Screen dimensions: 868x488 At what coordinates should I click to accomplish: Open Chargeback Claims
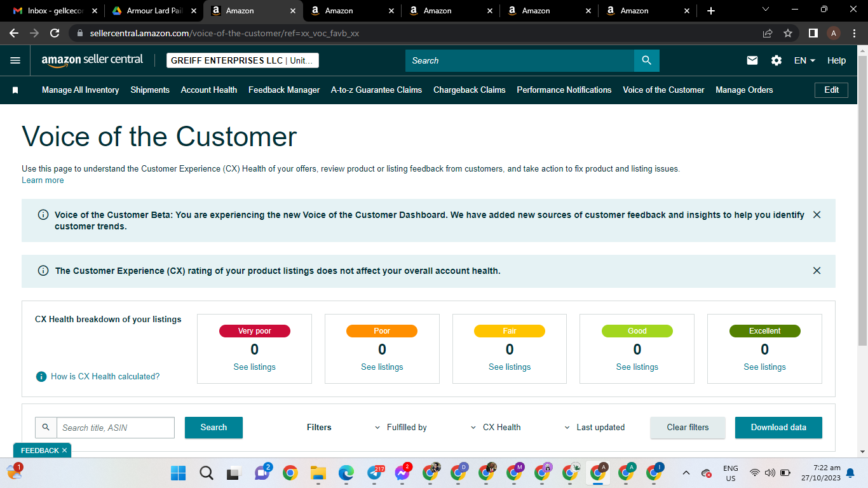(x=470, y=90)
